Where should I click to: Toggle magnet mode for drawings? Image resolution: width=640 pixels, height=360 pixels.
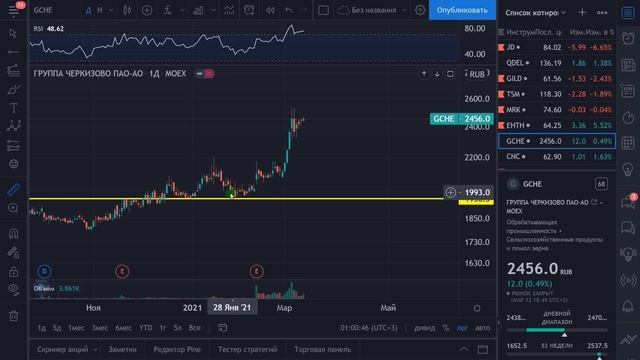coord(13,233)
